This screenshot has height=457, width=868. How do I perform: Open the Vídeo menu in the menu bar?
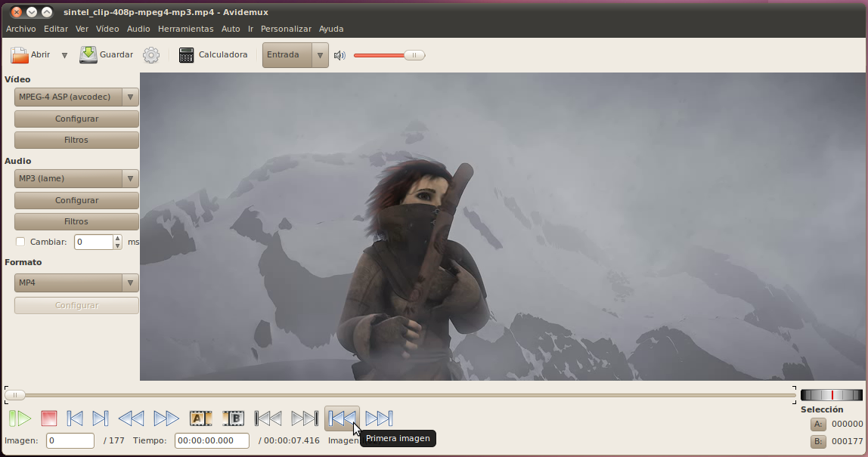coord(107,29)
